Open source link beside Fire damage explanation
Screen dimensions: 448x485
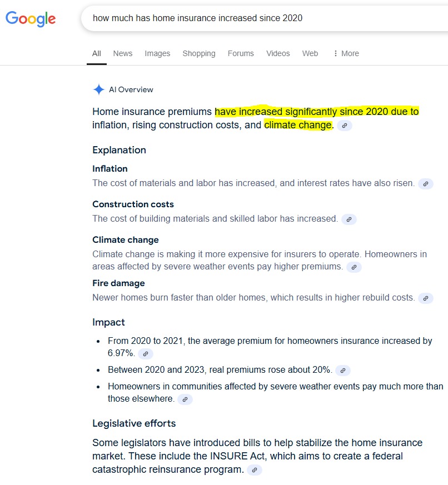coord(425,298)
